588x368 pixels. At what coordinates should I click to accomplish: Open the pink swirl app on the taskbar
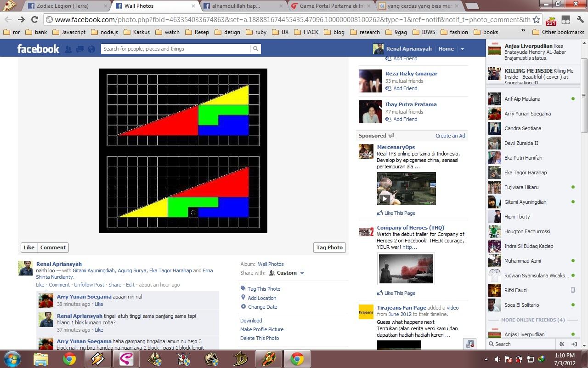(126, 359)
